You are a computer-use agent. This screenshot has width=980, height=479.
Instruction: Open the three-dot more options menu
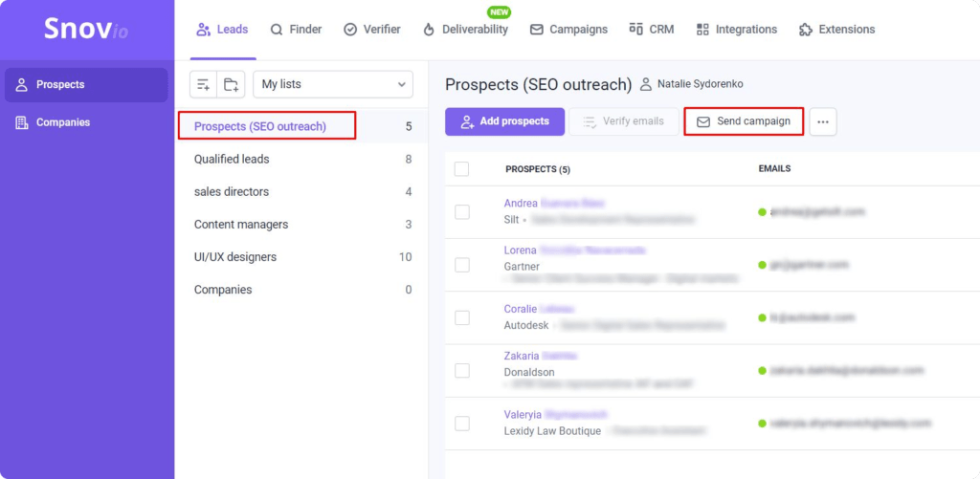823,121
